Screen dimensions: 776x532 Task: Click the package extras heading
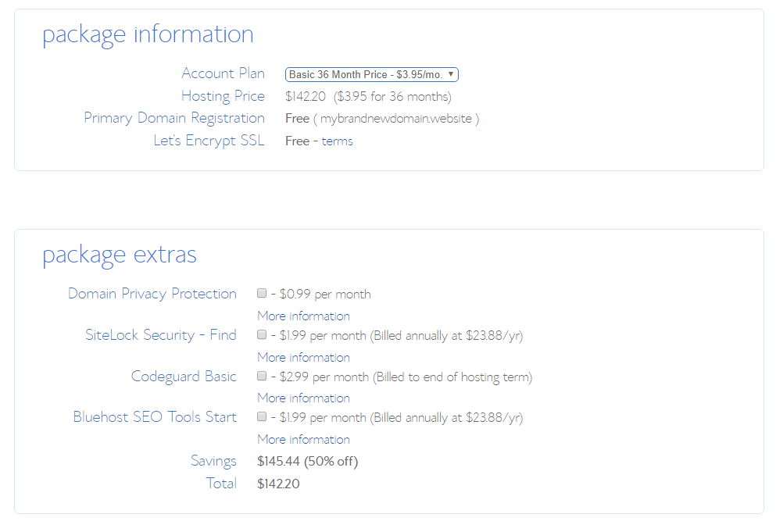pos(120,255)
